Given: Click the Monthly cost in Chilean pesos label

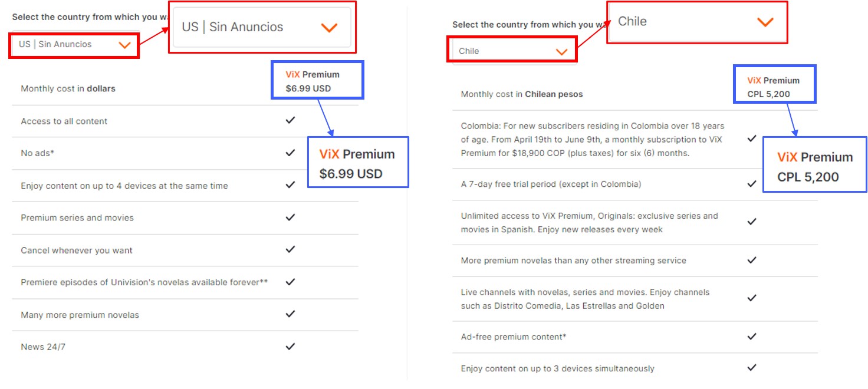Looking at the screenshot, I should click(x=521, y=94).
